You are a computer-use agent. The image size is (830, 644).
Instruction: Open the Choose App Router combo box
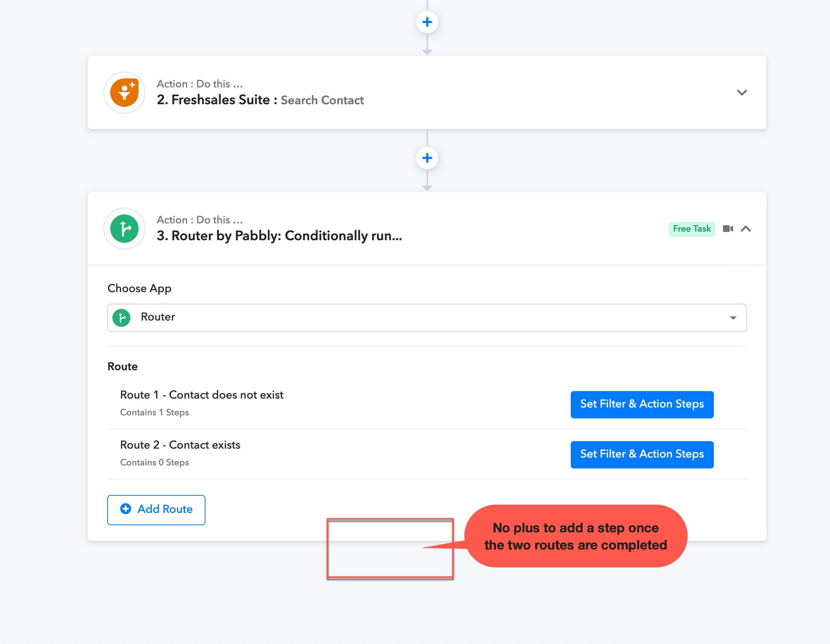coord(427,318)
